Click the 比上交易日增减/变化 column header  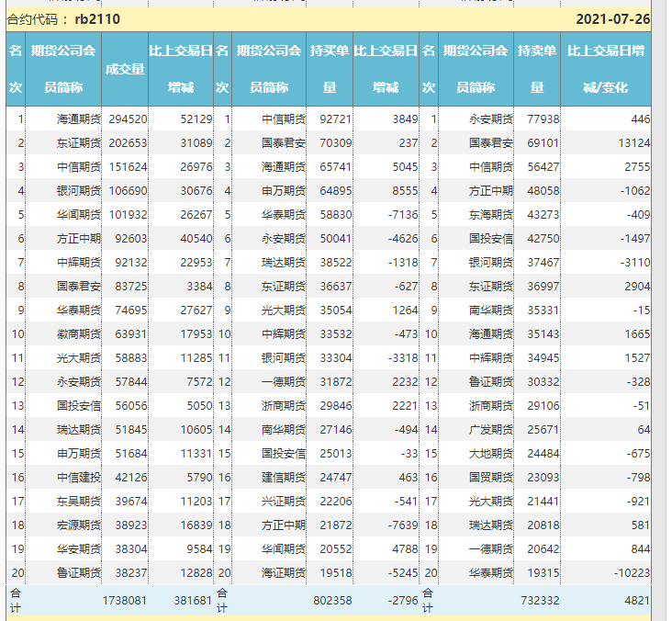point(606,70)
